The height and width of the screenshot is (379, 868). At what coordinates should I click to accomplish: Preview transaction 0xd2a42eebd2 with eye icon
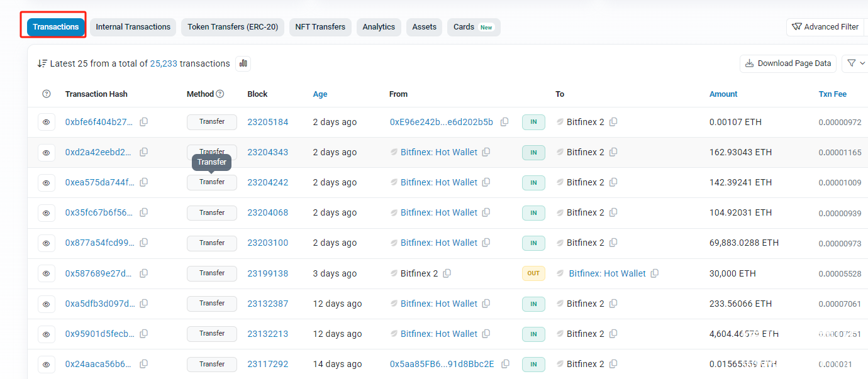[46, 152]
